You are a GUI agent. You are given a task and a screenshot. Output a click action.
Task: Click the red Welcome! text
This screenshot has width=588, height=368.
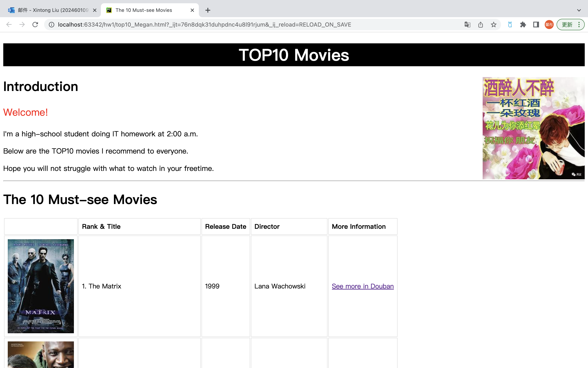coord(26,112)
